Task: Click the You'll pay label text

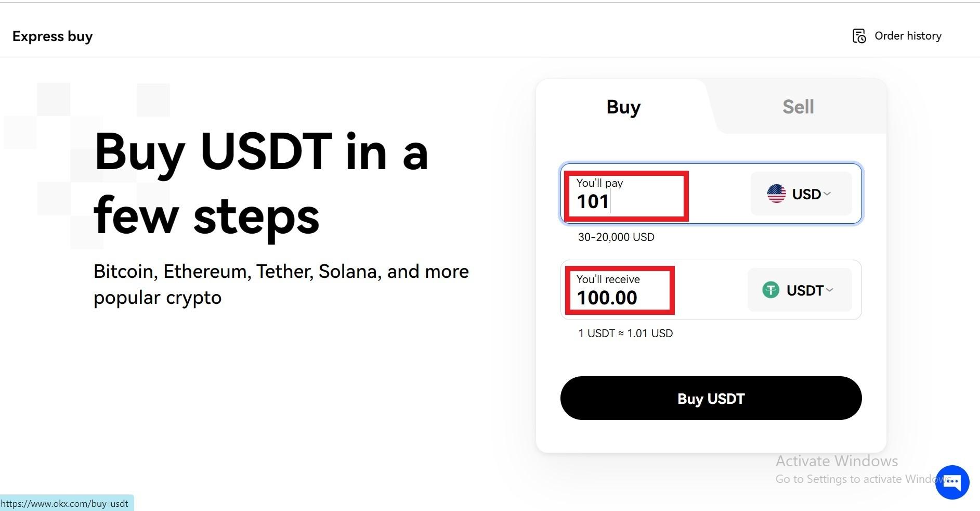Action: (599, 183)
